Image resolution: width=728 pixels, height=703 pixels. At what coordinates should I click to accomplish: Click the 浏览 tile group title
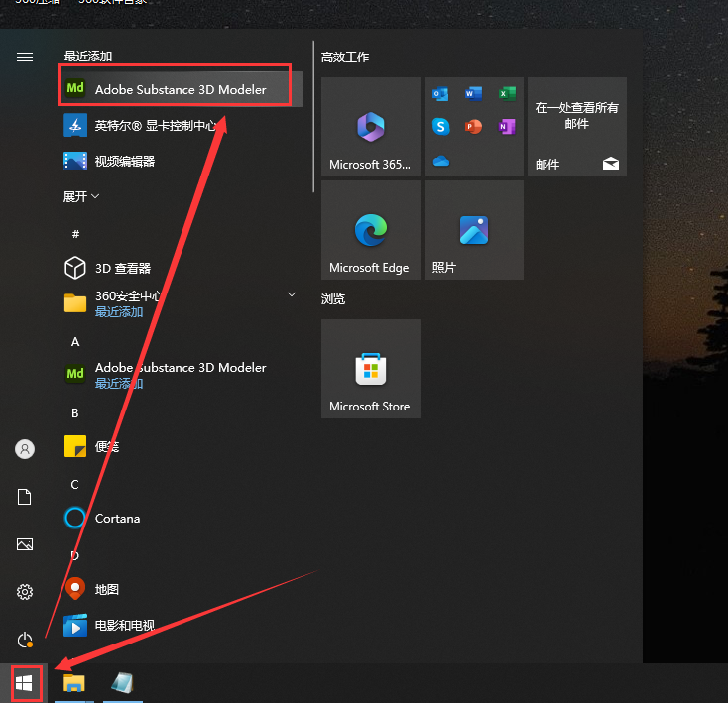pos(333,298)
